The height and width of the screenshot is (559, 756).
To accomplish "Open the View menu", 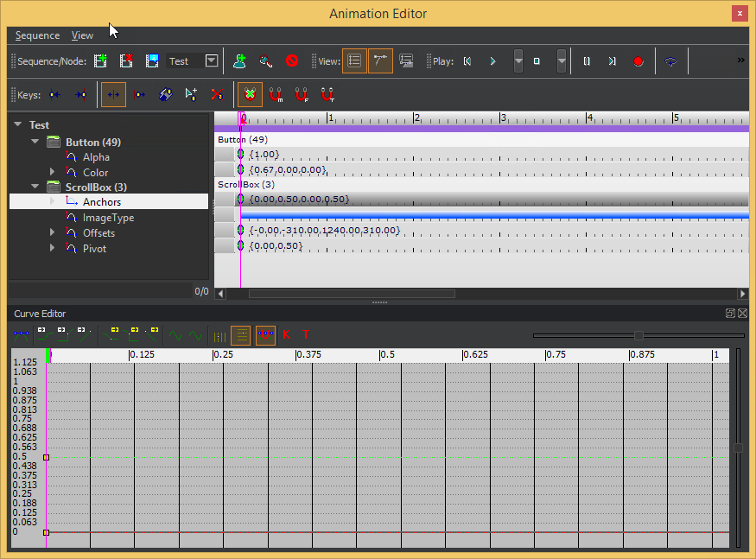I will pyautogui.click(x=82, y=35).
